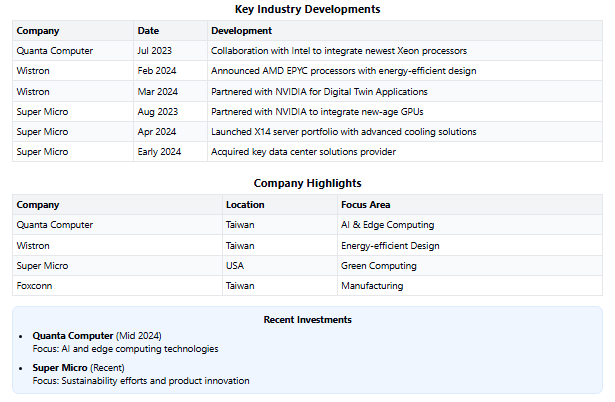Select the 'Date' column header
Image resolution: width=615 pixels, height=402 pixels.
pyautogui.click(x=170, y=31)
